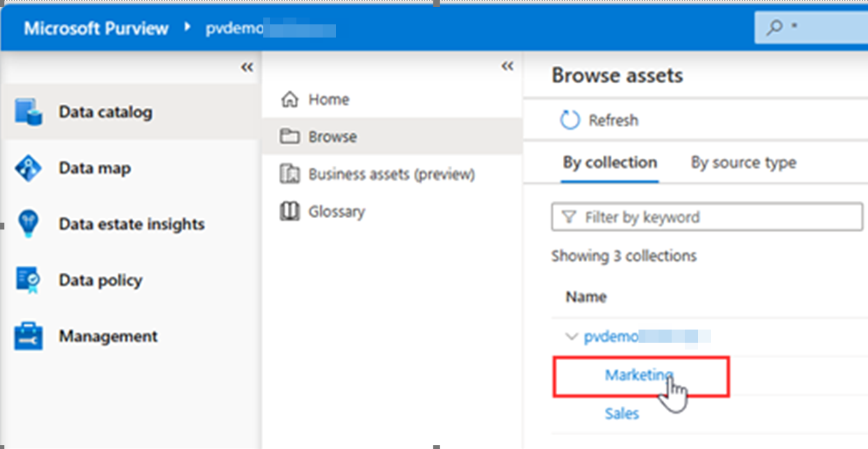Viewport: 868px width, 449px height.
Task: Click the Glossary book icon
Action: click(x=289, y=211)
